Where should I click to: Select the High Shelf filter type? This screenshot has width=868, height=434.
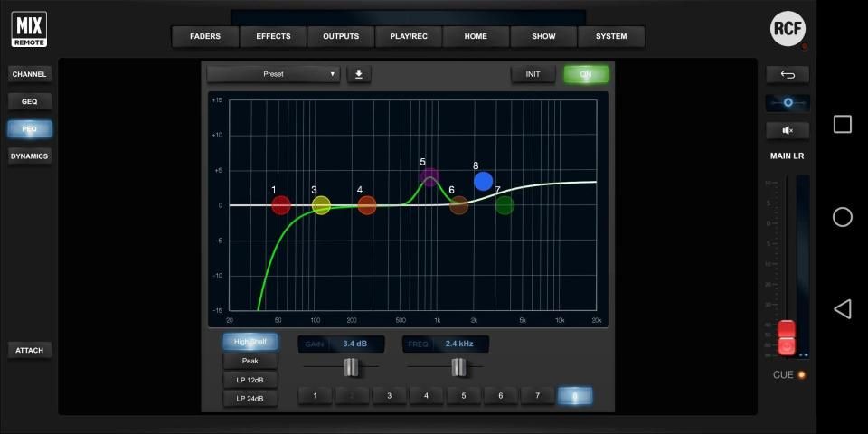tap(250, 342)
